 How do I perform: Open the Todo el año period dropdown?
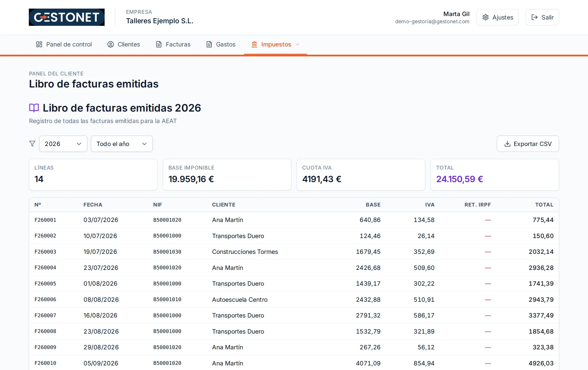tap(122, 144)
